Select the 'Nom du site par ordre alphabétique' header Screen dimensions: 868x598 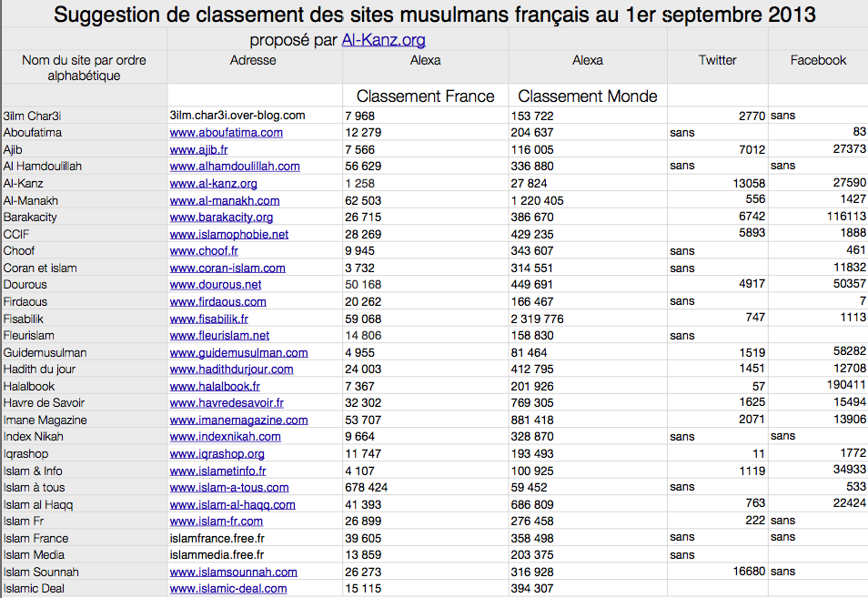tap(84, 67)
